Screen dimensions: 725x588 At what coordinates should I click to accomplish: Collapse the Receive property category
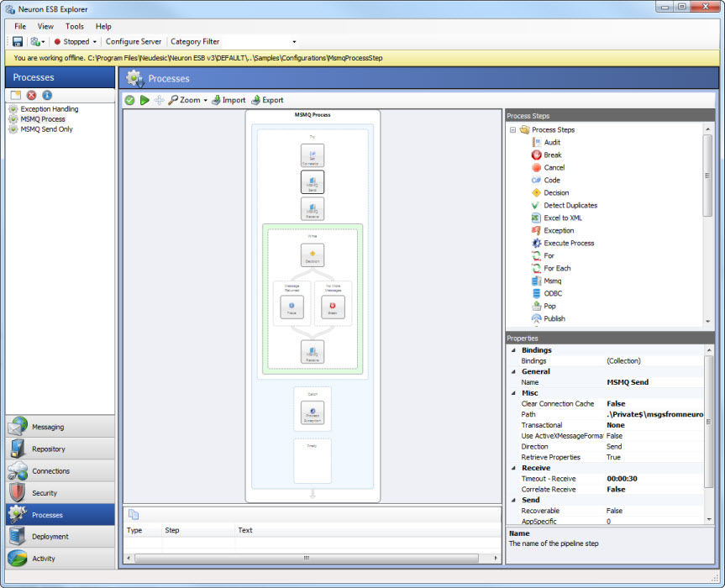(x=513, y=468)
